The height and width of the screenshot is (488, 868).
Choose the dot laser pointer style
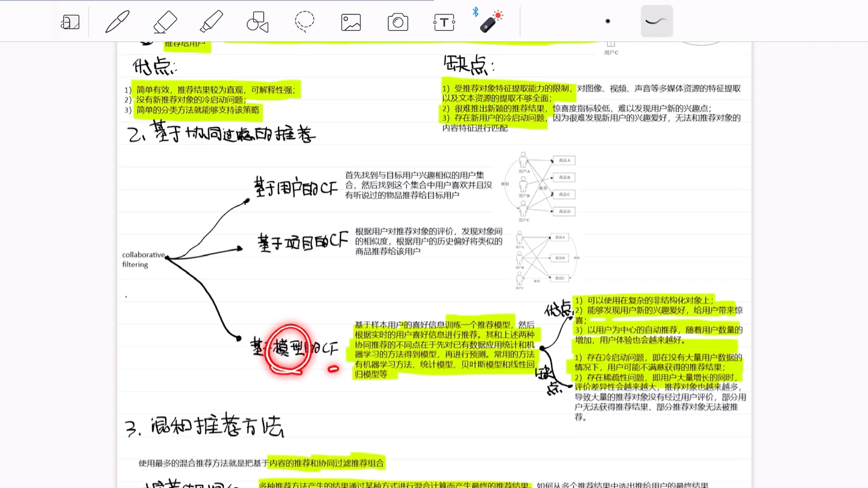click(x=608, y=21)
